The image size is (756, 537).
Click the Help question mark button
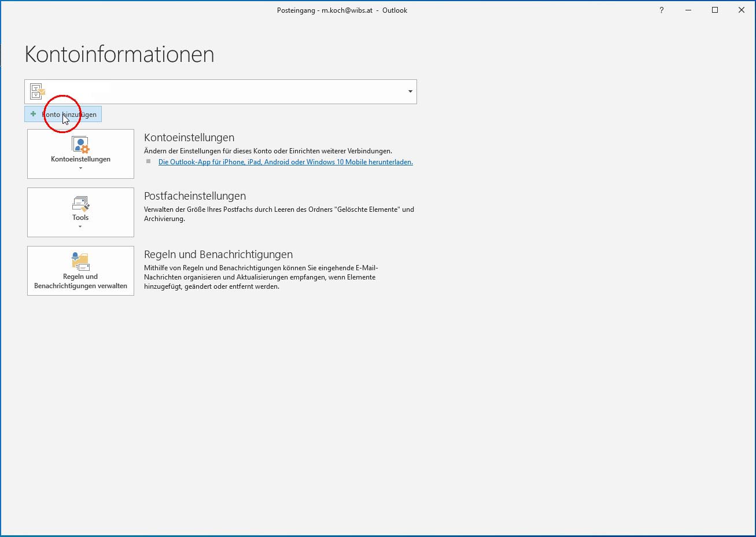coord(661,10)
